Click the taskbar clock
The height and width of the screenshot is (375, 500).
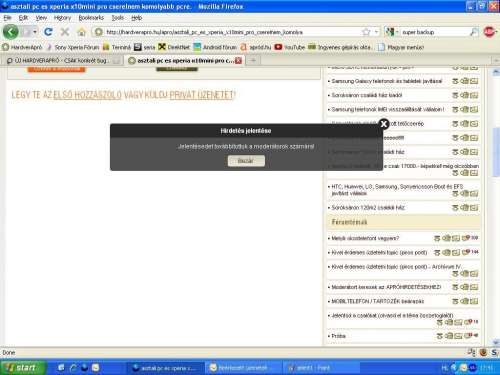point(487,368)
